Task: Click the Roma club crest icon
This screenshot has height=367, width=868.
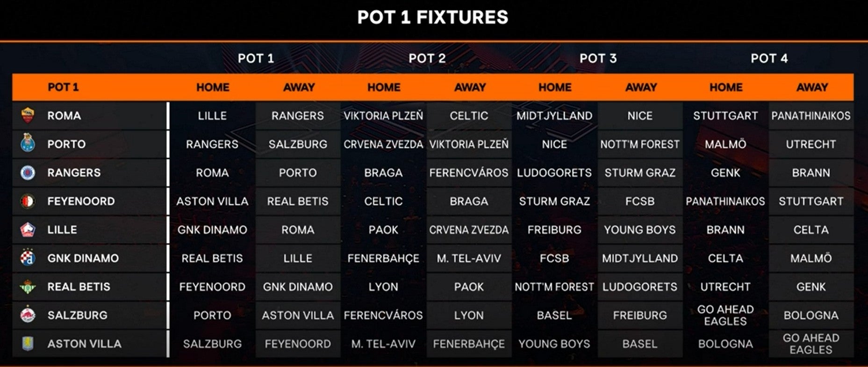Action: click(x=28, y=115)
